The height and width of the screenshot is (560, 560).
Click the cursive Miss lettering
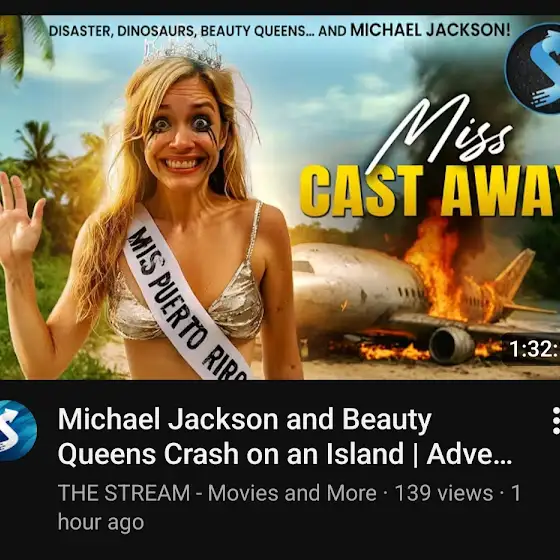(439, 134)
